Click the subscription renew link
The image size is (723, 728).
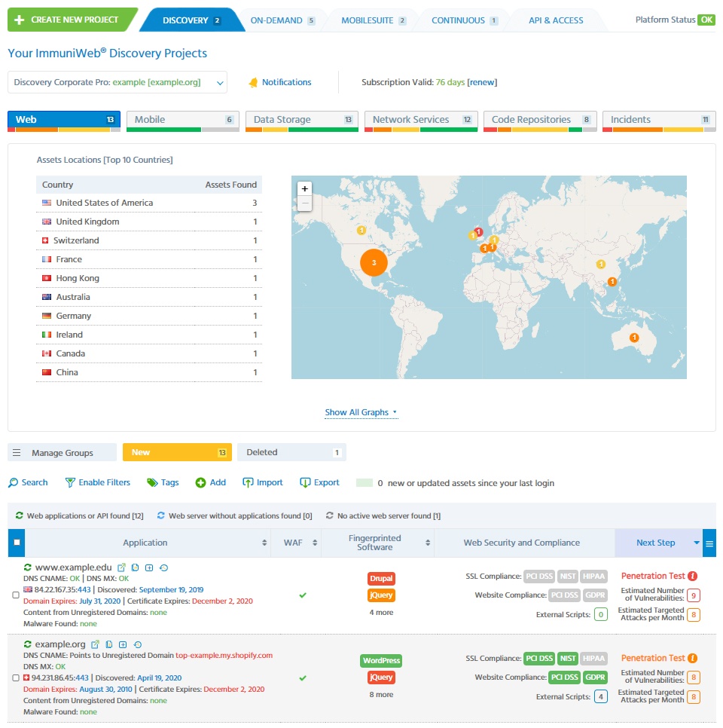(482, 82)
